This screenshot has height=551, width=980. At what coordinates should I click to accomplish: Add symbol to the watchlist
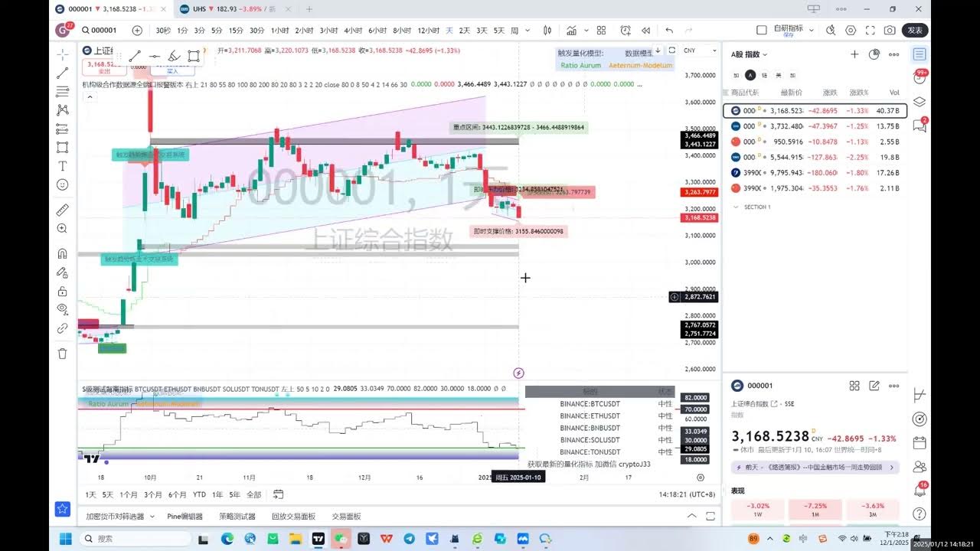[x=854, y=54]
